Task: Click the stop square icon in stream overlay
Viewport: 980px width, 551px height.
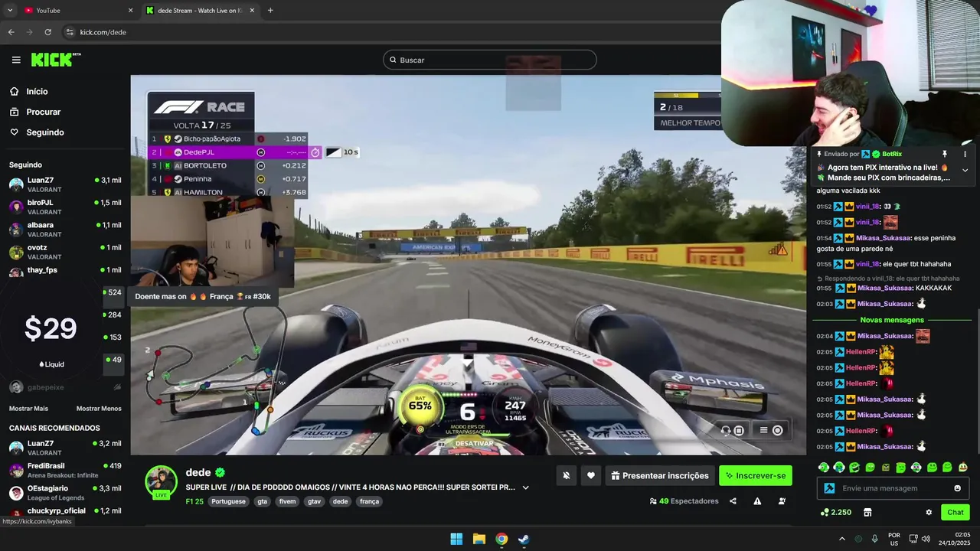Action: tap(739, 430)
